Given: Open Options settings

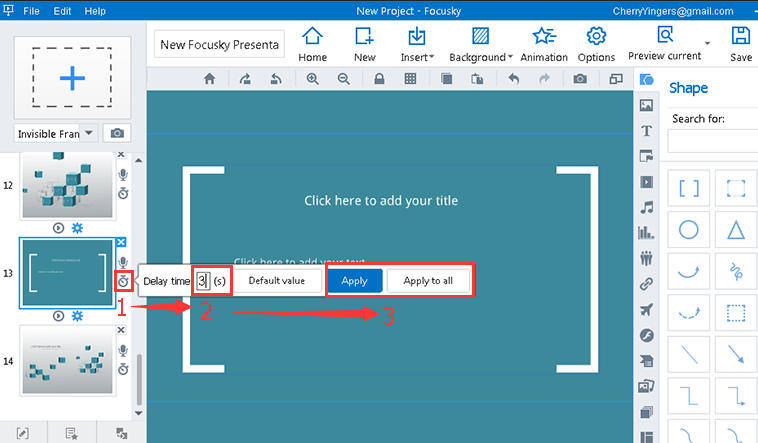Looking at the screenshot, I should click(596, 44).
